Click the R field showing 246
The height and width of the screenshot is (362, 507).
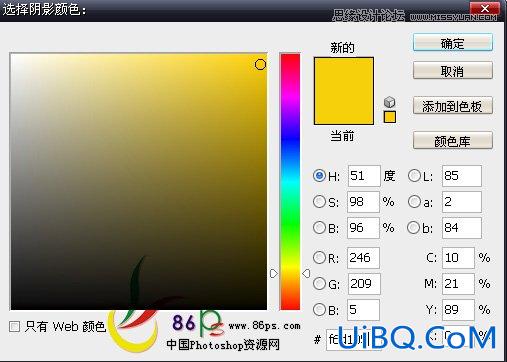coord(363,257)
